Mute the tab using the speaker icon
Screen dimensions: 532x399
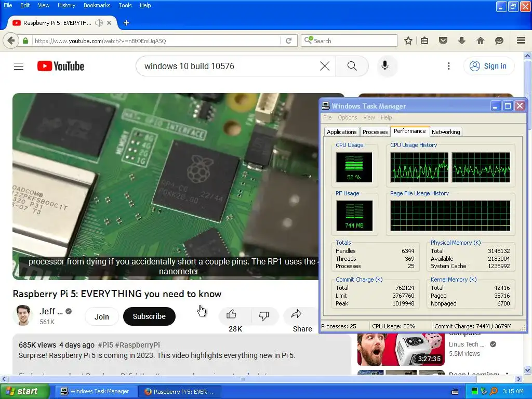[99, 23]
